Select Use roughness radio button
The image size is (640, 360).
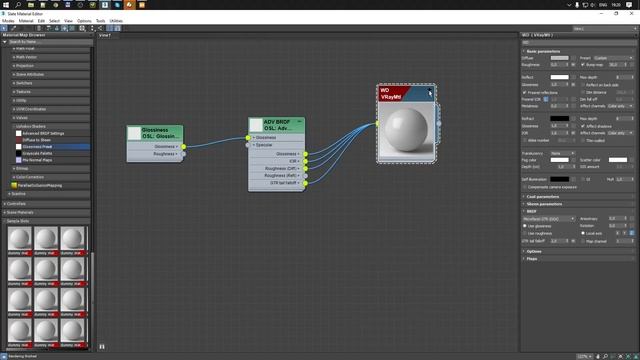tap(525, 233)
